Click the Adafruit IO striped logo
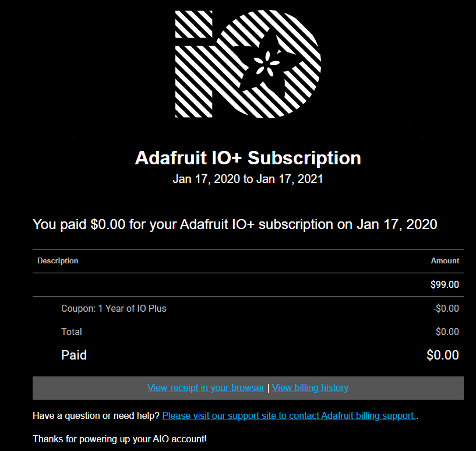The width and height of the screenshot is (476, 451). pyautogui.click(x=248, y=64)
